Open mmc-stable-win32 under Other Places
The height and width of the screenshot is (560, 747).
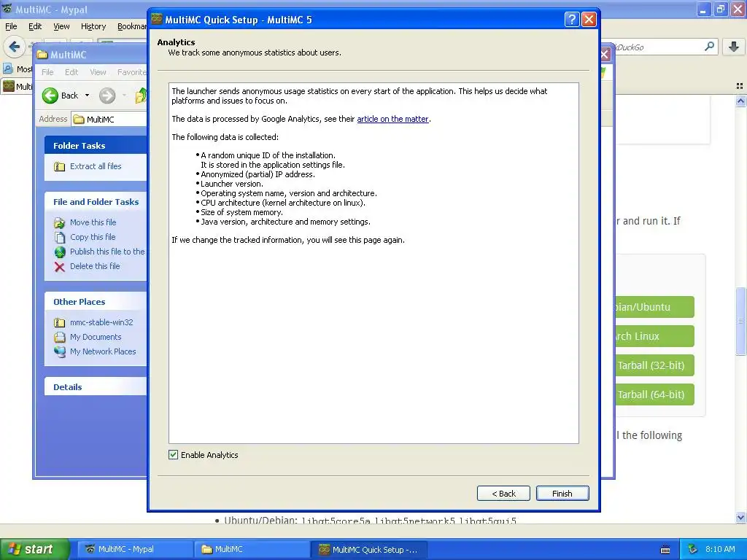[x=101, y=322]
